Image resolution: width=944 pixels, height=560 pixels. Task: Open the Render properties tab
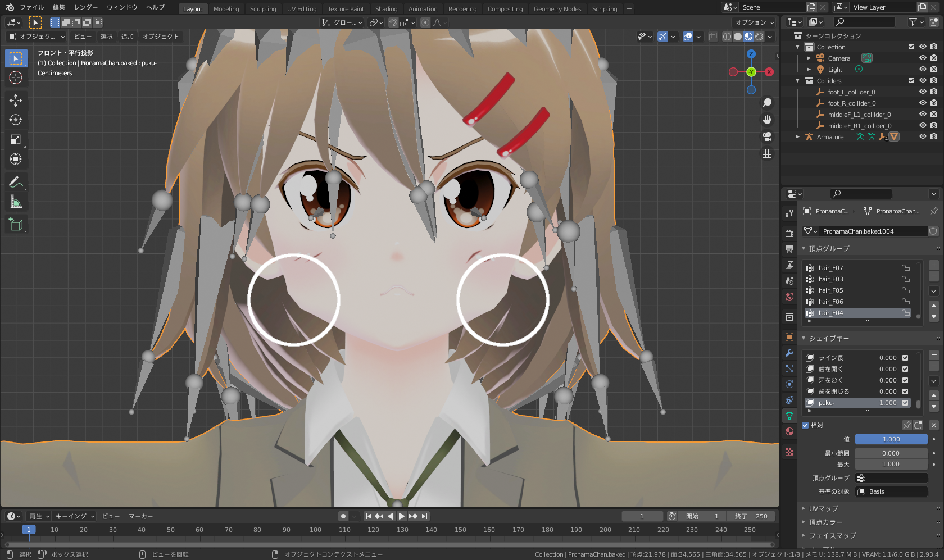click(x=789, y=233)
